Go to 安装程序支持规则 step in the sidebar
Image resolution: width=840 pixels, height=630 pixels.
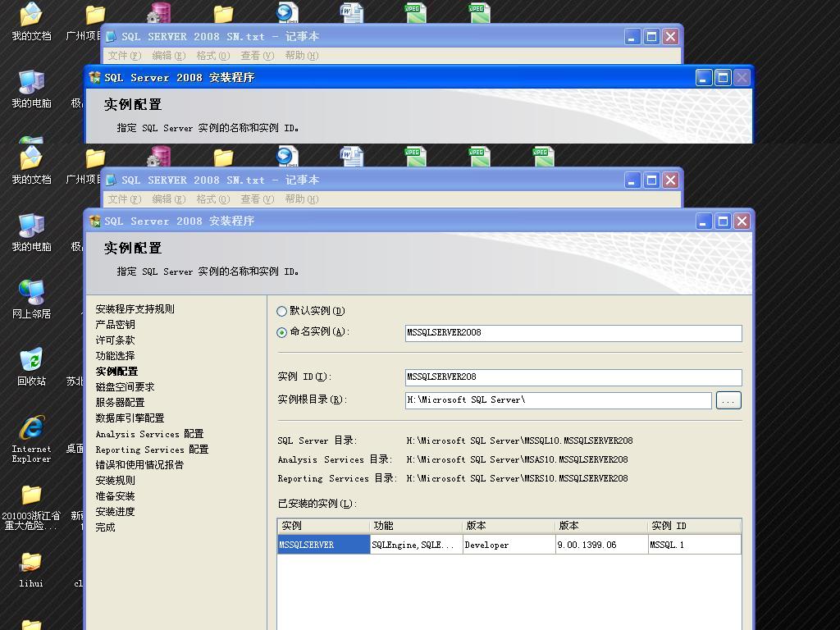coord(135,309)
